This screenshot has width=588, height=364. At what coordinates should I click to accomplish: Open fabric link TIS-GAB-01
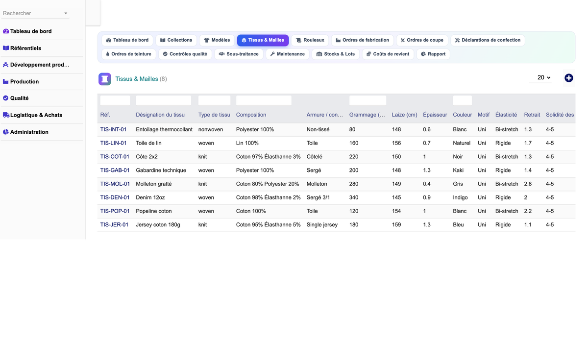[115, 170]
